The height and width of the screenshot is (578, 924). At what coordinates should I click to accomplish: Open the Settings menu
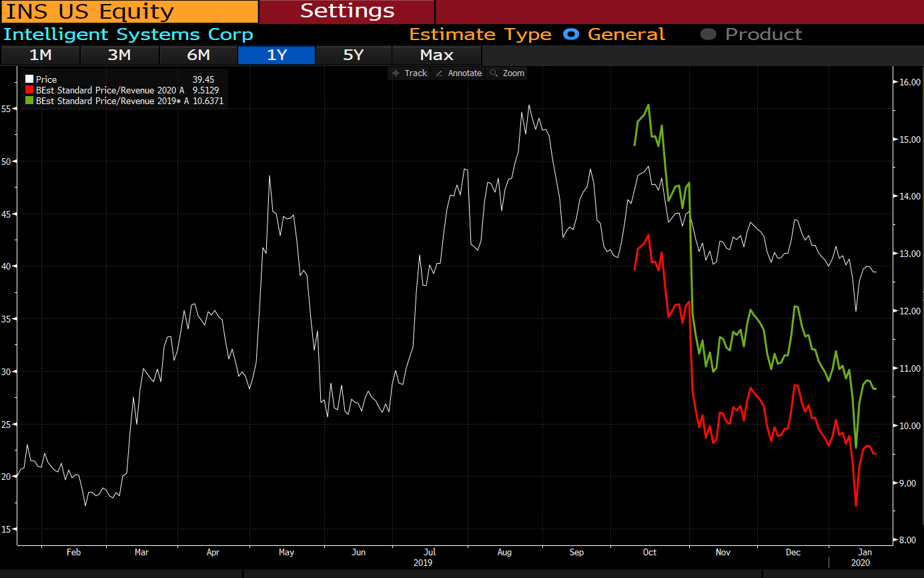click(347, 11)
